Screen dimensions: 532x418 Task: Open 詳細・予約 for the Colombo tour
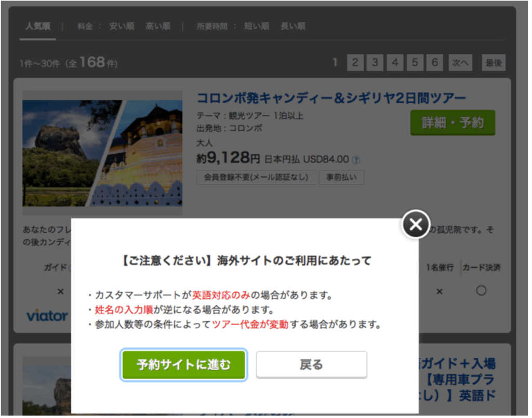pos(453,123)
